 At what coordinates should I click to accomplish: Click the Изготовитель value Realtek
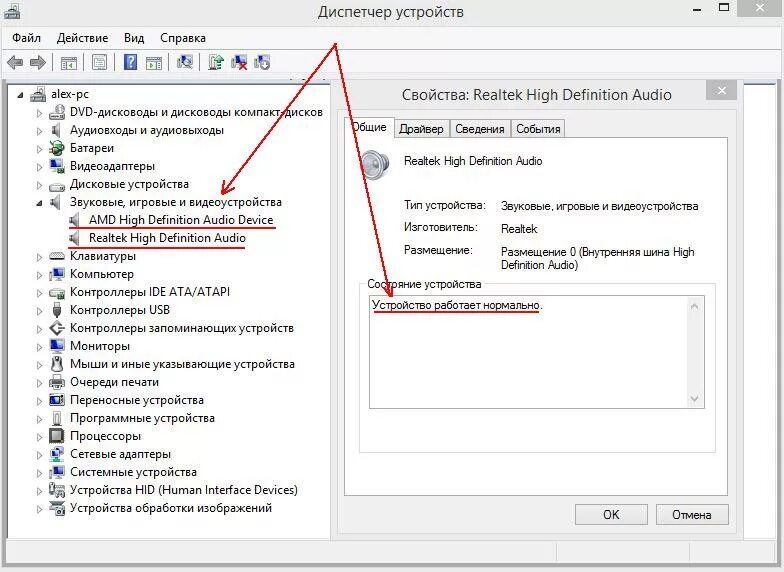coord(519,228)
